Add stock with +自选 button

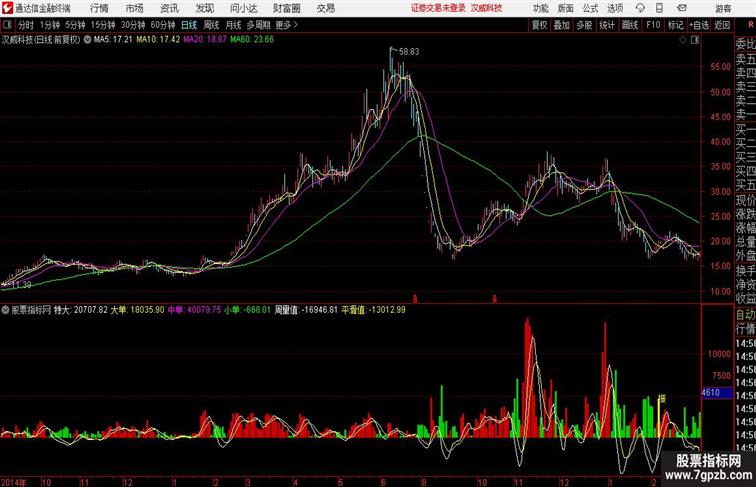699,25
